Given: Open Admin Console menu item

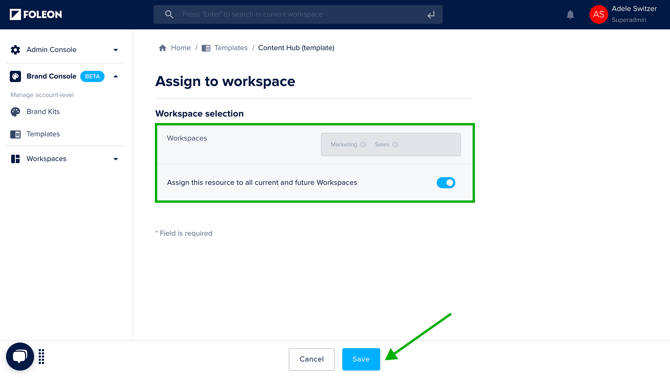Looking at the screenshot, I should (x=51, y=50).
